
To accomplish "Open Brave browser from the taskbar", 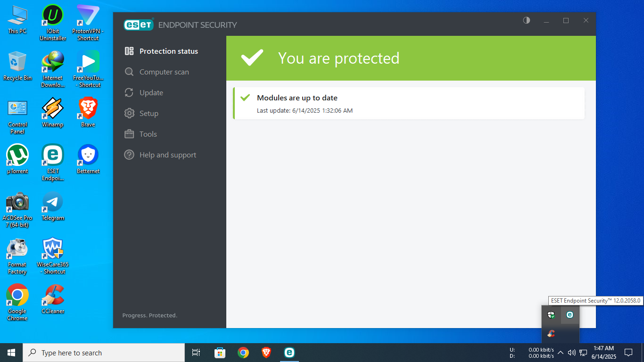I will click(x=266, y=353).
